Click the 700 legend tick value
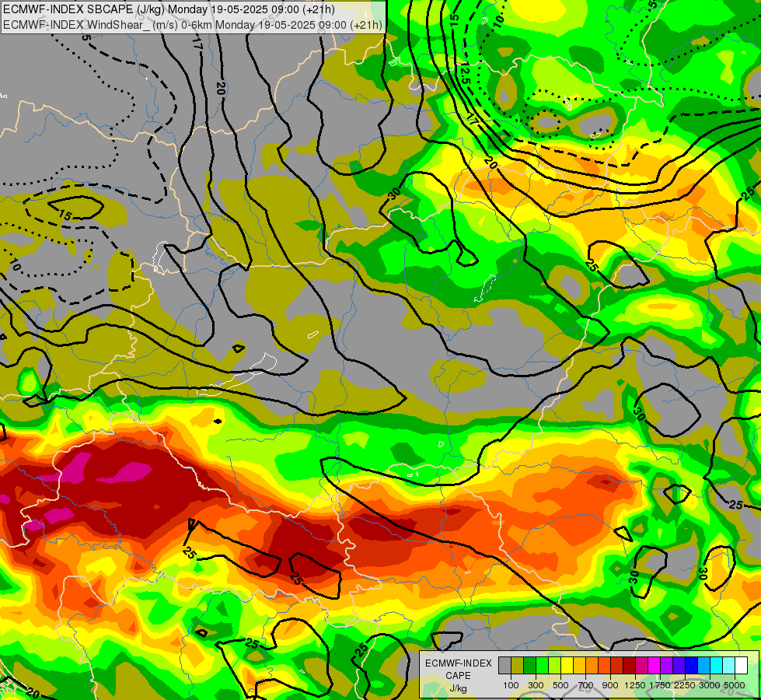The image size is (761, 700). click(586, 685)
